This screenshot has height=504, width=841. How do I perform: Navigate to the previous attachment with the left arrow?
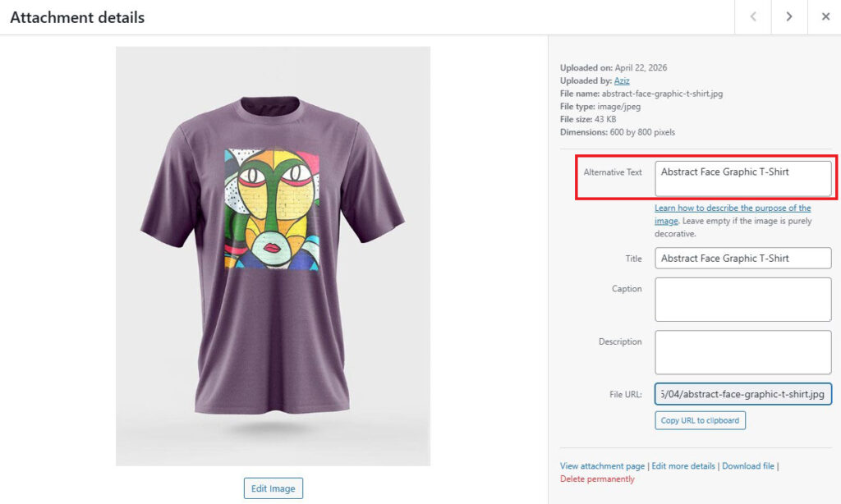coord(752,16)
